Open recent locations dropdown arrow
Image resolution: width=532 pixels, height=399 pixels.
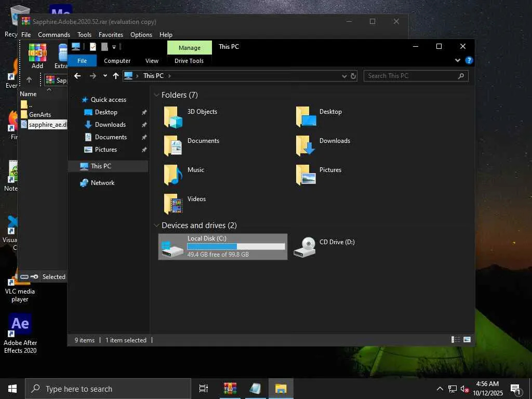(105, 76)
